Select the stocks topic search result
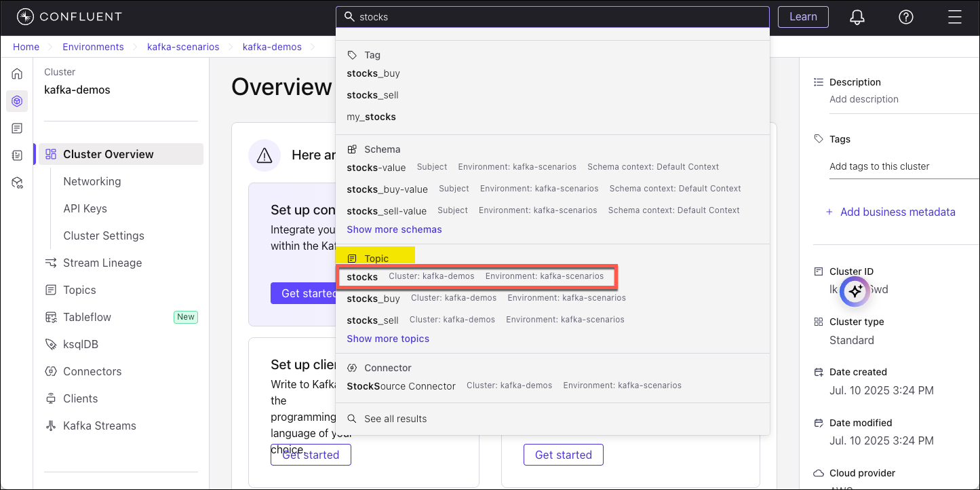Image resolution: width=980 pixels, height=490 pixels. coord(362,276)
